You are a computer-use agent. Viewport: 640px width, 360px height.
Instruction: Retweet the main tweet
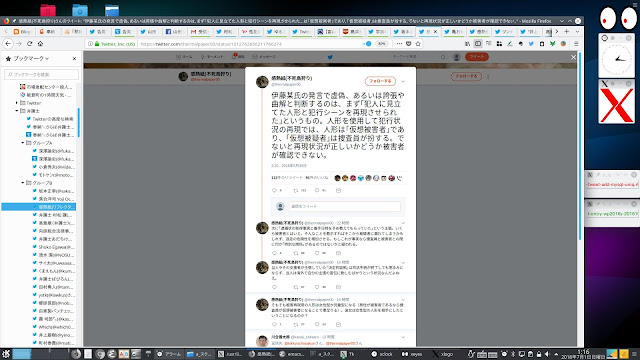[x=296, y=191]
